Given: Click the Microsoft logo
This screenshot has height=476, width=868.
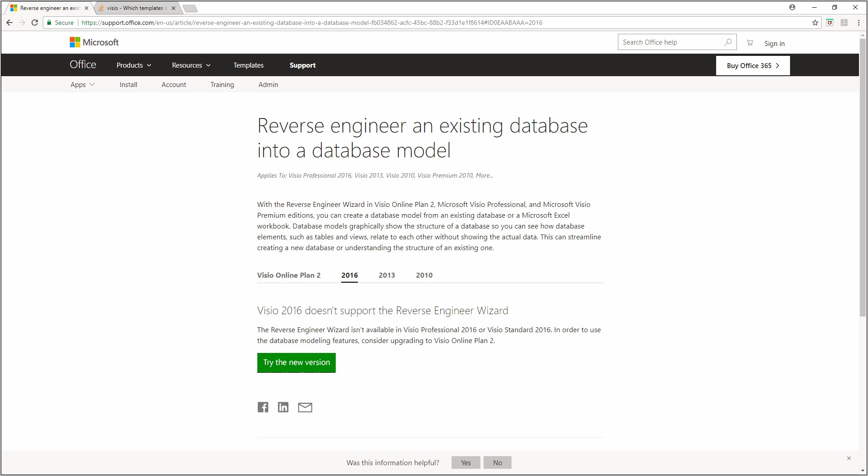Looking at the screenshot, I should [x=94, y=42].
